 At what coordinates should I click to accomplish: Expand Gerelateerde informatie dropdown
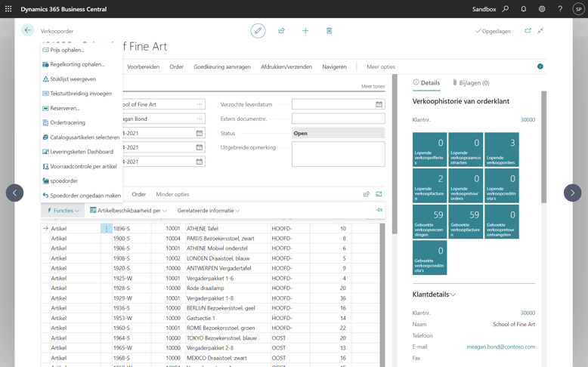[209, 210]
